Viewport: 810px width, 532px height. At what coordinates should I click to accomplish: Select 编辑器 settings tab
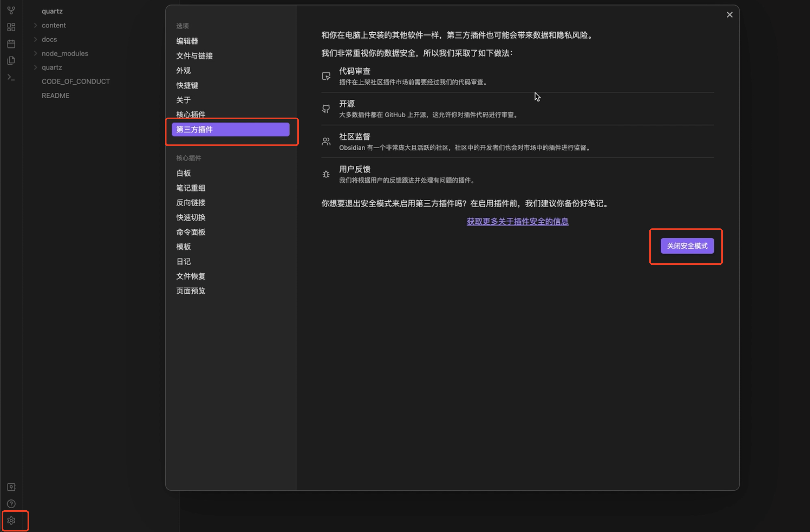coord(187,41)
